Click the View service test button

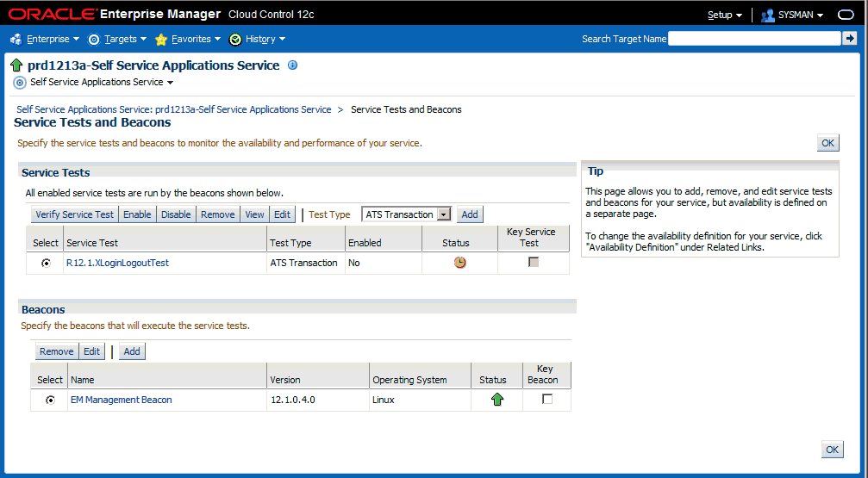click(254, 214)
